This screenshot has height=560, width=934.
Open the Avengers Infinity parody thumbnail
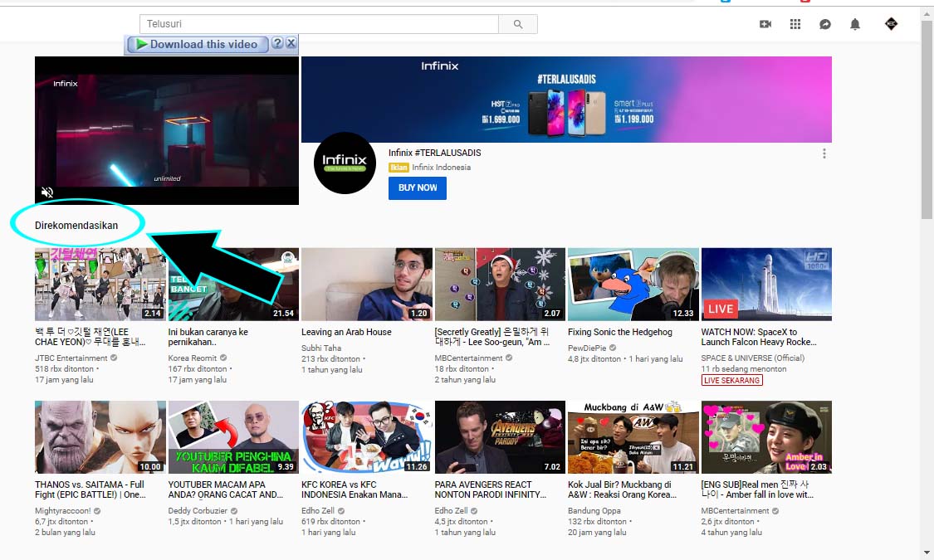tap(500, 437)
